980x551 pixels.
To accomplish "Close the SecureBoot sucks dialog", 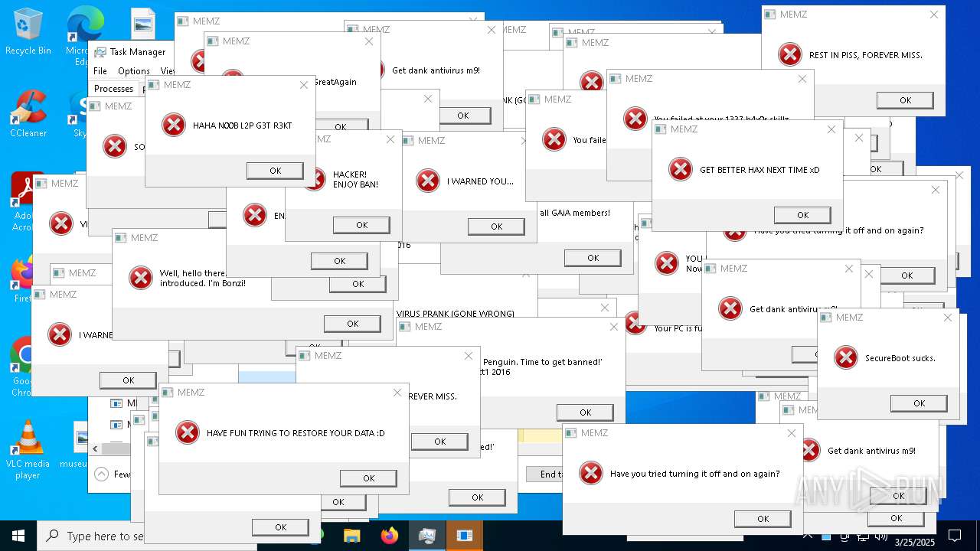I will (x=948, y=318).
